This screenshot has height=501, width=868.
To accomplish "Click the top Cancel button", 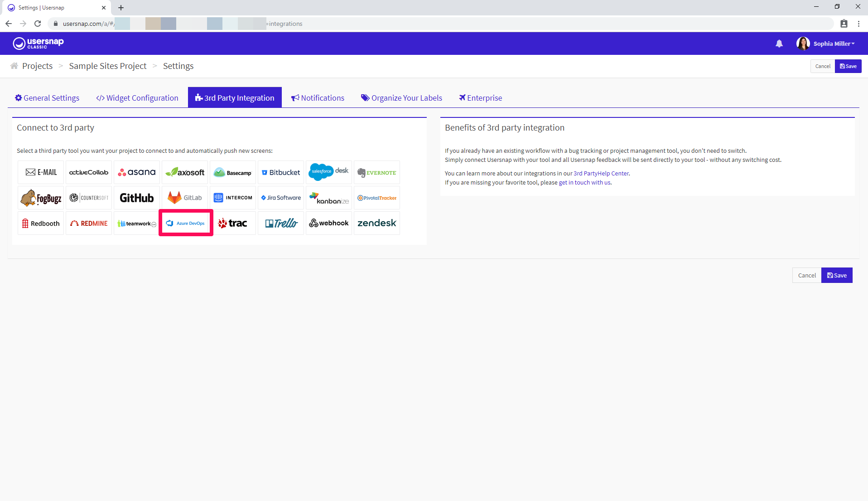I will [x=823, y=66].
